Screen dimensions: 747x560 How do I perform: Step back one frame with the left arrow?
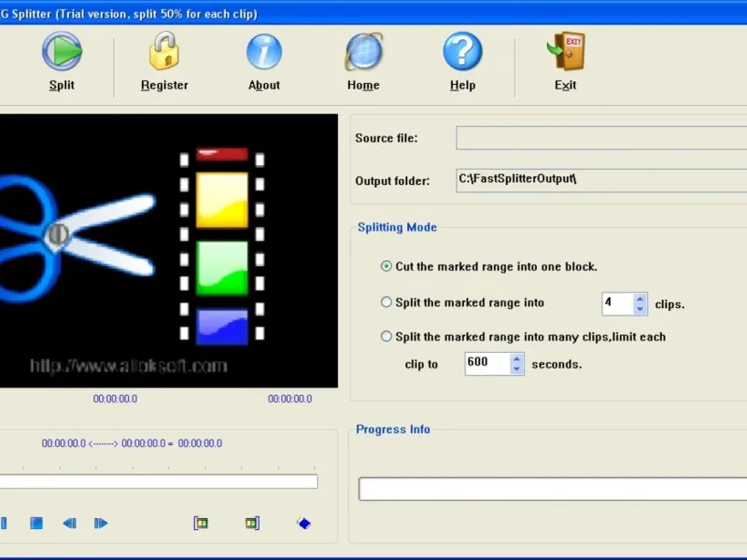pos(69,524)
